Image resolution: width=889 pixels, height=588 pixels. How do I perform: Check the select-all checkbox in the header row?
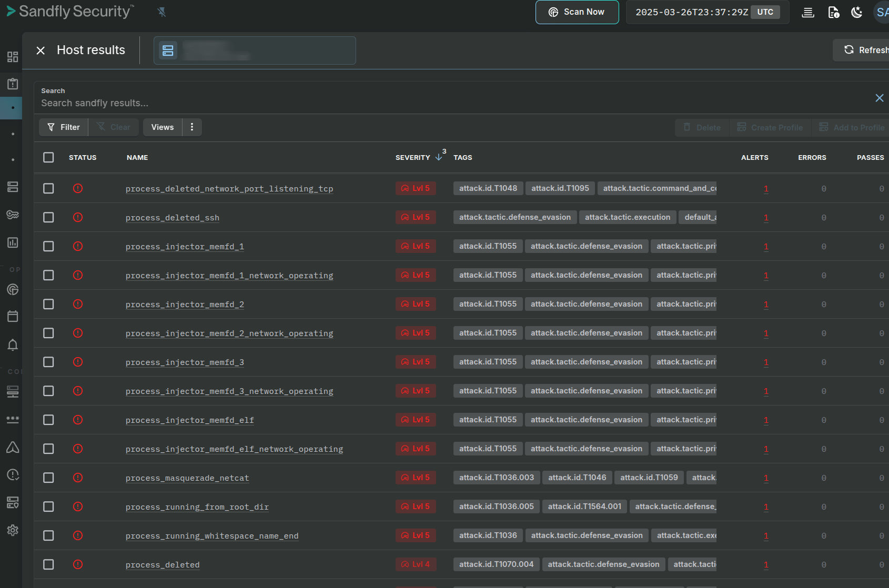[48, 157]
